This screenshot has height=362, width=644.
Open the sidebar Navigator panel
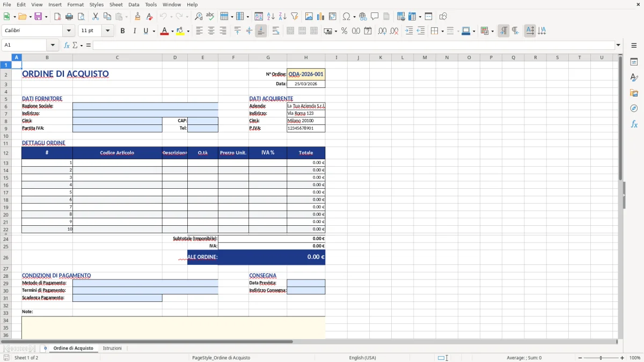click(x=634, y=108)
